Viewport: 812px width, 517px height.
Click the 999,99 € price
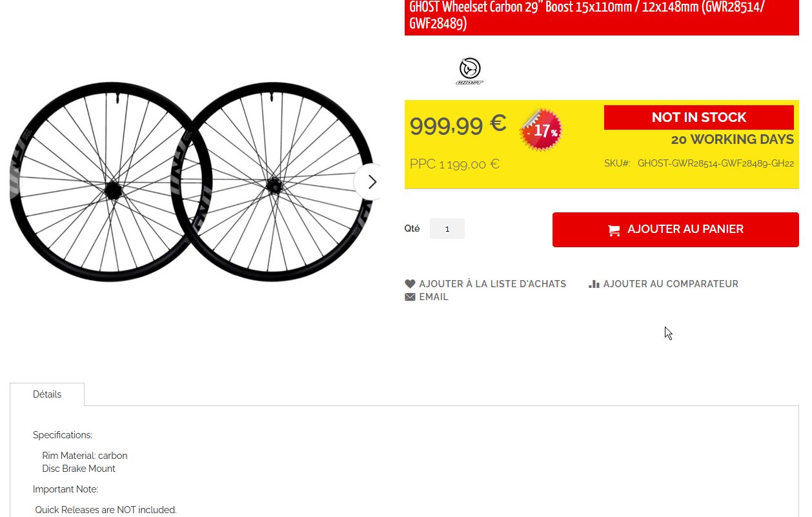[458, 125]
